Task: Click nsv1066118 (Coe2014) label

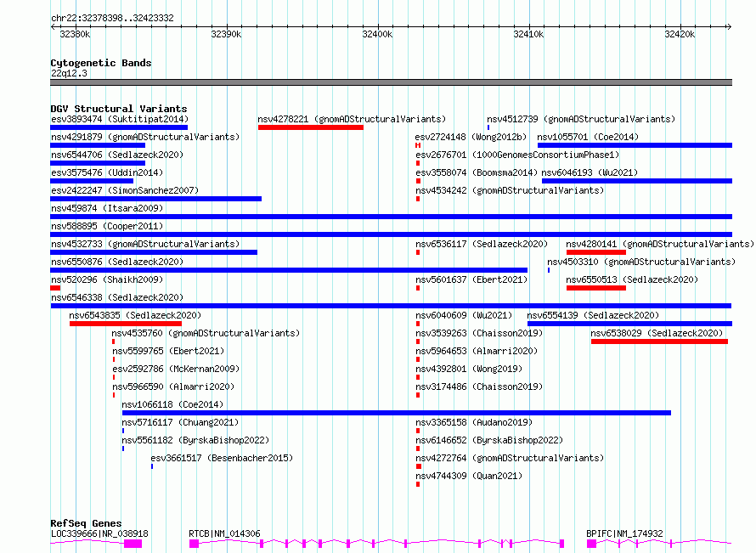Action: coord(172,404)
